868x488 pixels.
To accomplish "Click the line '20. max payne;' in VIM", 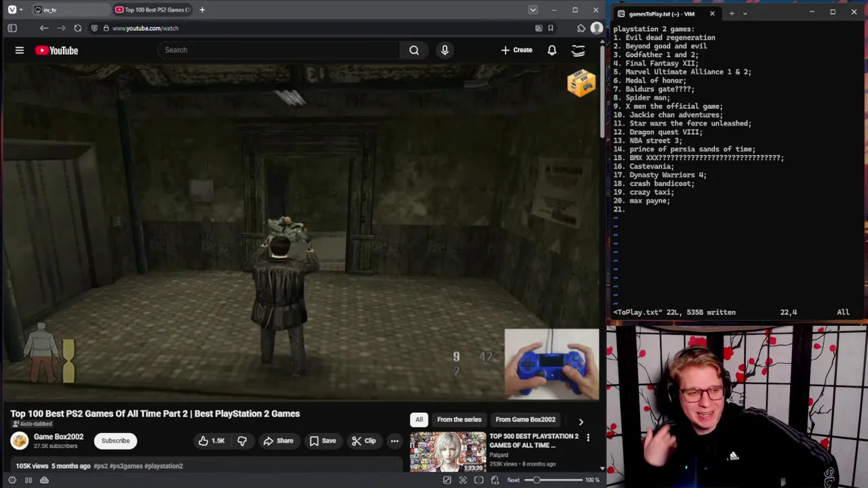I will point(642,201).
